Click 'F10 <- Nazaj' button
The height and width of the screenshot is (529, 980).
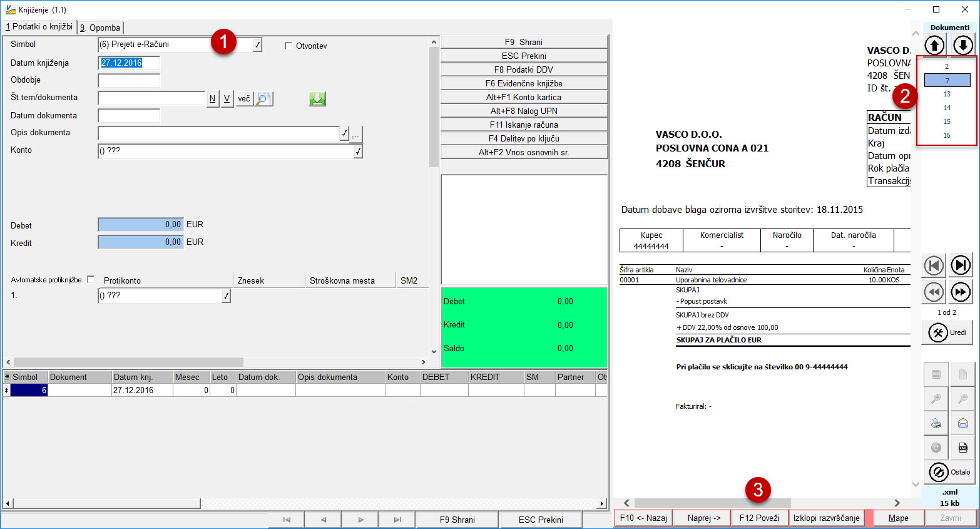pyautogui.click(x=643, y=518)
